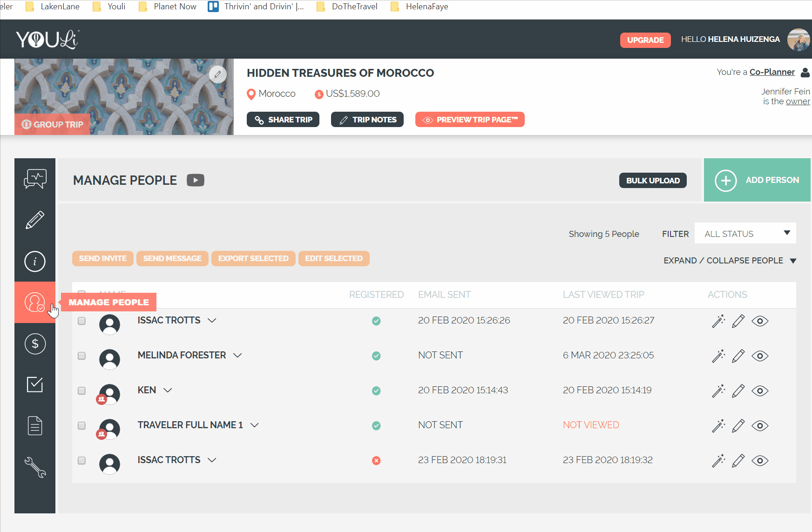
Task: Click the Export Selected button
Action: point(253,258)
